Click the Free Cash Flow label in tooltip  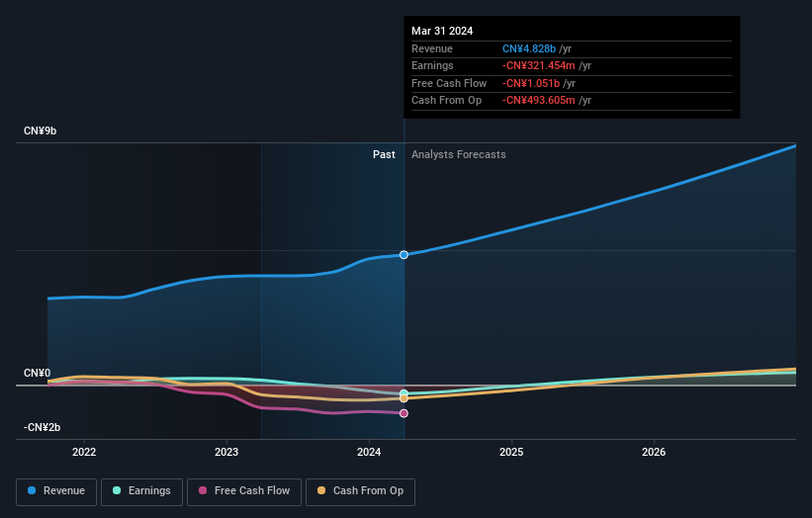point(449,83)
